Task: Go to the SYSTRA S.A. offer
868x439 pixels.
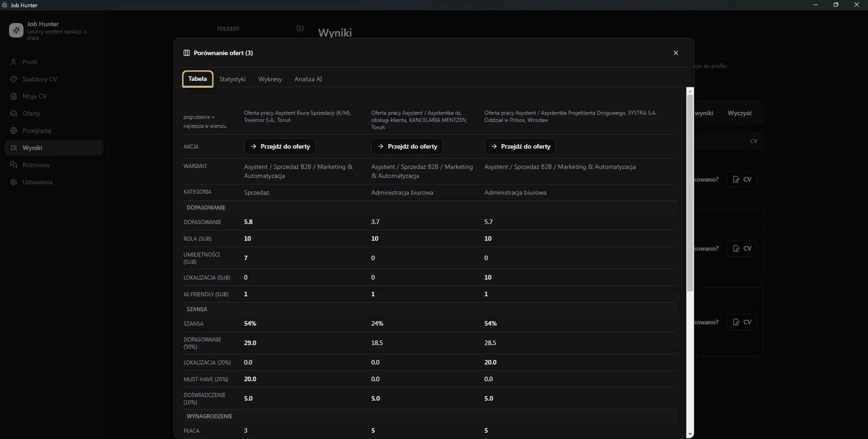Action: 520,146
